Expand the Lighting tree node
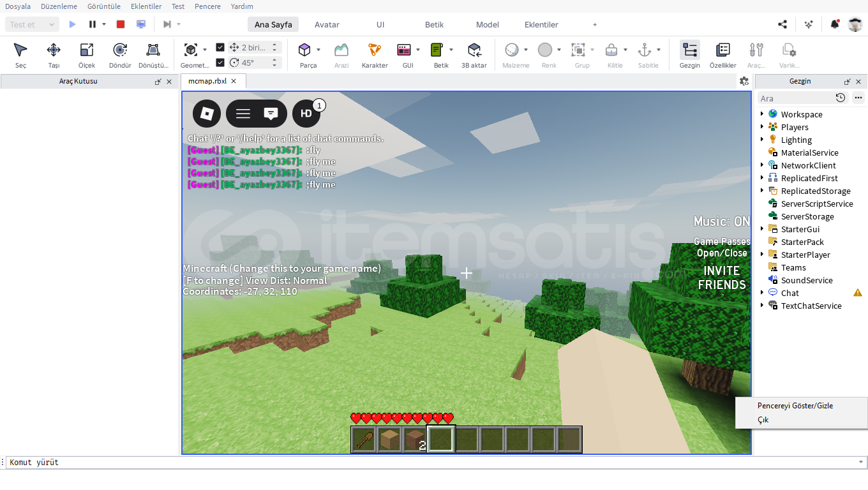Screen dimensions: 868x490 (x=762, y=140)
